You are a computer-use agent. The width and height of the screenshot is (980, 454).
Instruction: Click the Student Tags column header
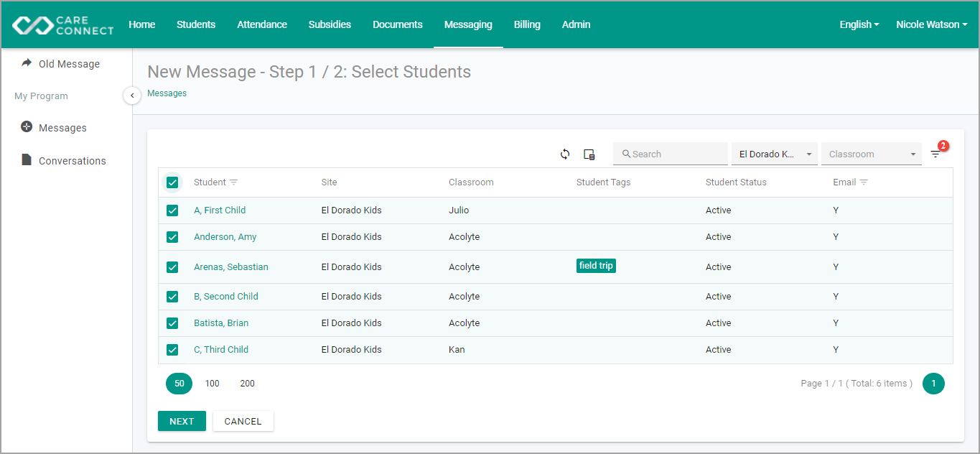point(603,182)
